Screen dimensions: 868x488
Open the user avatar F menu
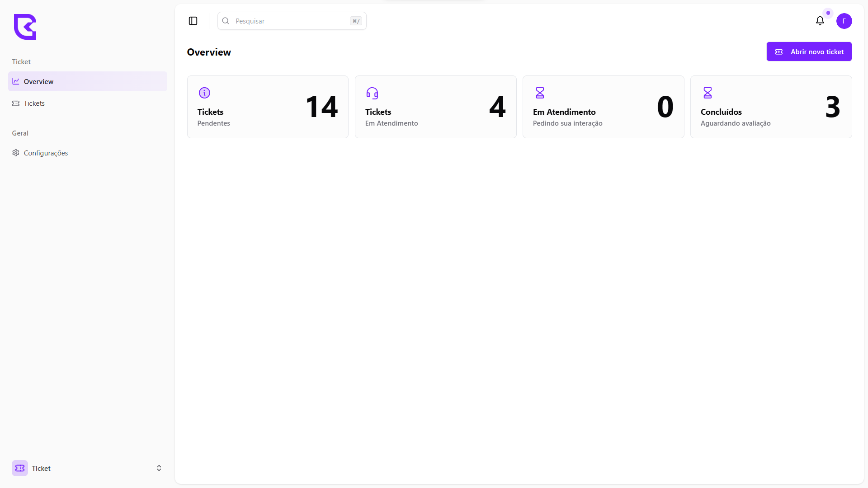coord(844,21)
